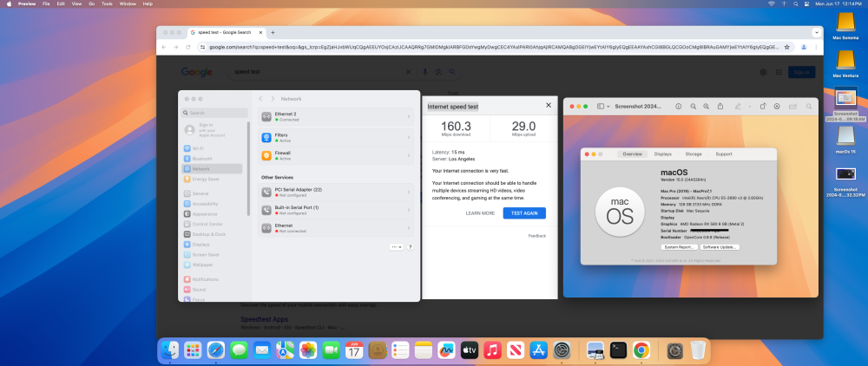Image resolution: width=868 pixels, height=366 pixels.
Task: Click the TEST AGAIN button
Action: 524,212
